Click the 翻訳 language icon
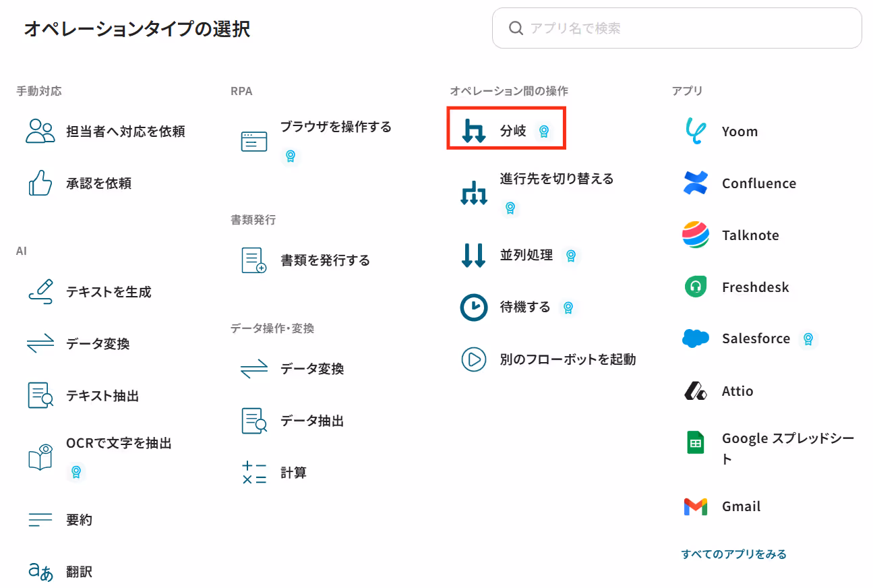 point(40,572)
